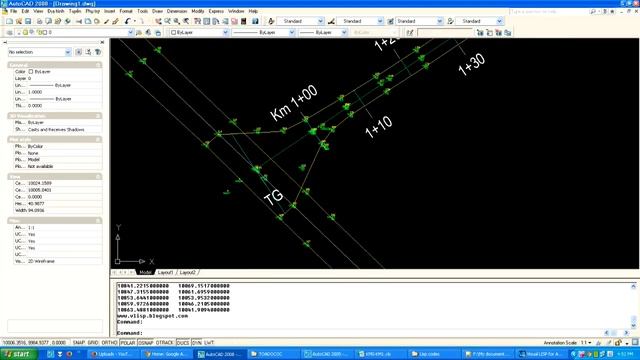Open the Format menu
Screen dimensions: 640x360
click(126, 11)
